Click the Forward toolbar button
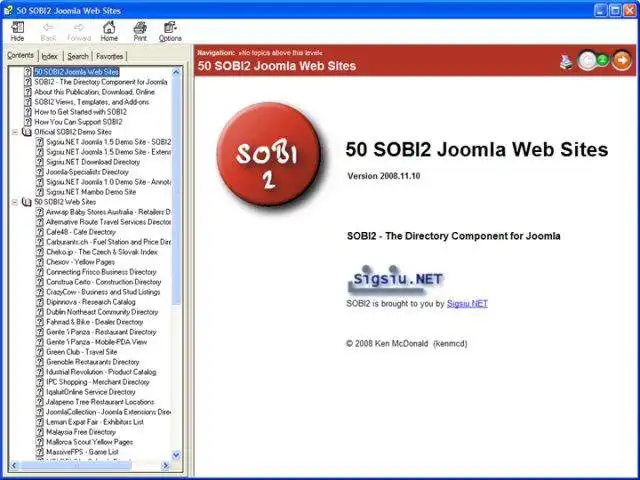640x480 pixels. coord(79,31)
